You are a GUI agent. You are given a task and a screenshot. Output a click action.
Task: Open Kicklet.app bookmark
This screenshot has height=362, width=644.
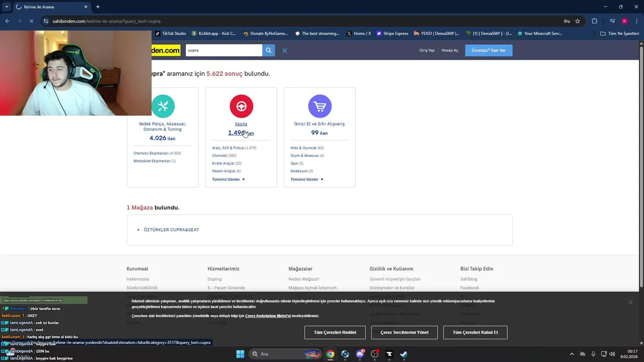pos(213,34)
